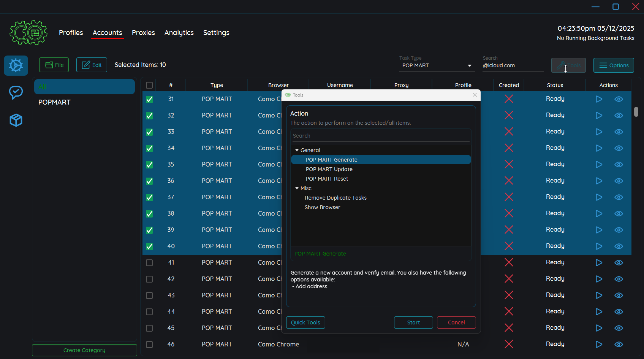Check row 41 checkbox
Viewport: 644px width, 359px height.
149,263
